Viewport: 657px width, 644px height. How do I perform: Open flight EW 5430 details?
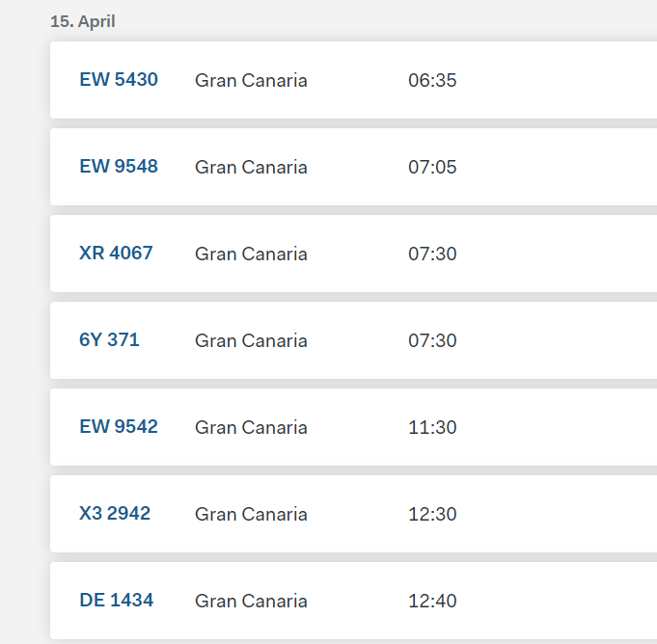pyautogui.click(x=118, y=80)
